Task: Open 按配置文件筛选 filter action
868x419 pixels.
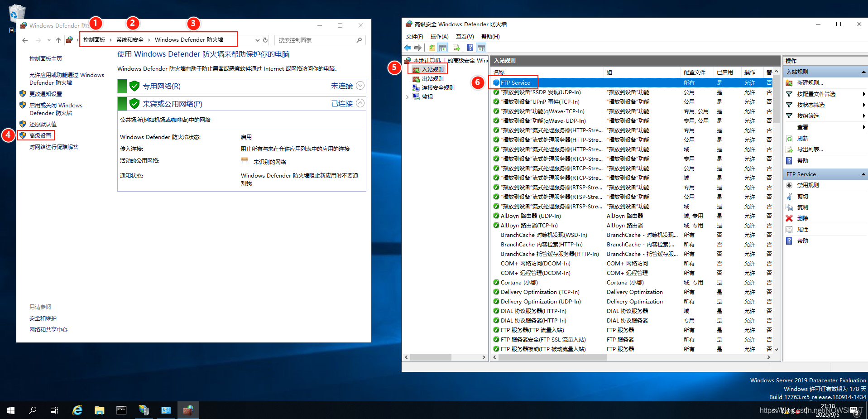Action: [x=816, y=94]
